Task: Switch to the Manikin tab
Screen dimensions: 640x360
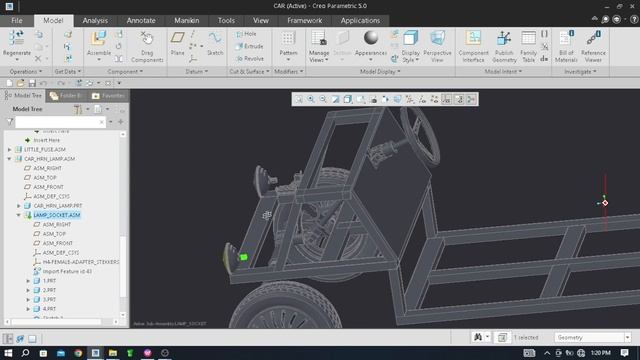Action: [x=187, y=20]
